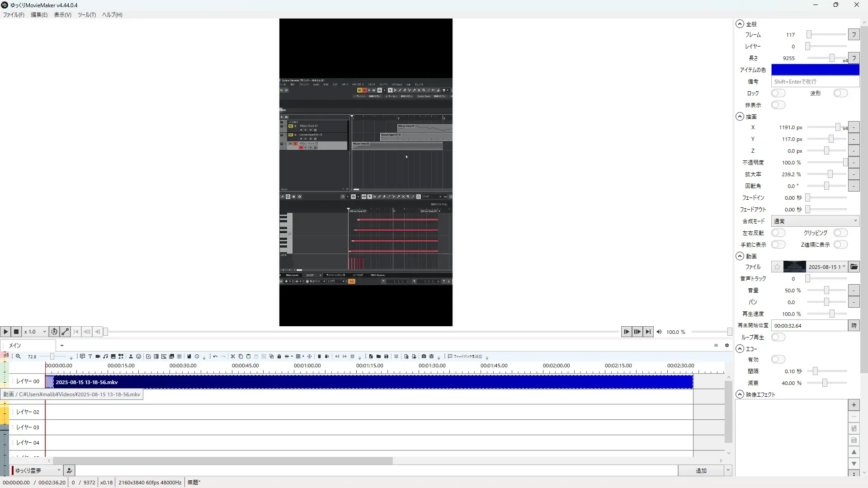
Task: Click the trash delete icon in toolbar
Action: pos(319,357)
